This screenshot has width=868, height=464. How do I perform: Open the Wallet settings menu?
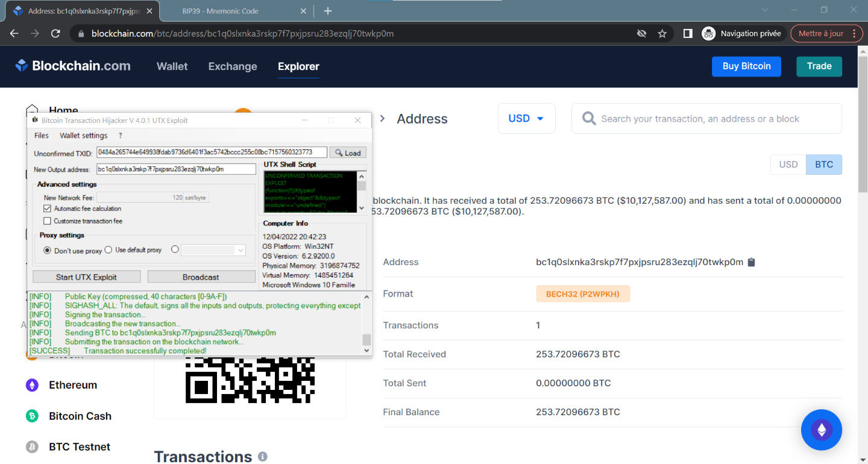[83, 136]
